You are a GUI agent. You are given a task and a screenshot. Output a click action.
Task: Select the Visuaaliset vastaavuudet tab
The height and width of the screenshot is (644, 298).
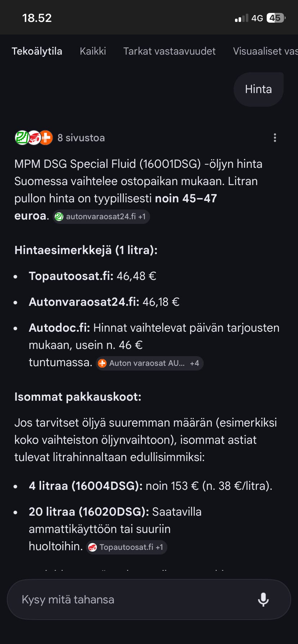(x=265, y=51)
